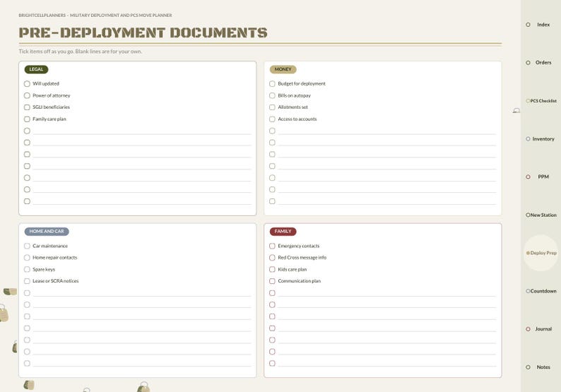Click the Pre-Deployment Documents title

click(143, 32)
